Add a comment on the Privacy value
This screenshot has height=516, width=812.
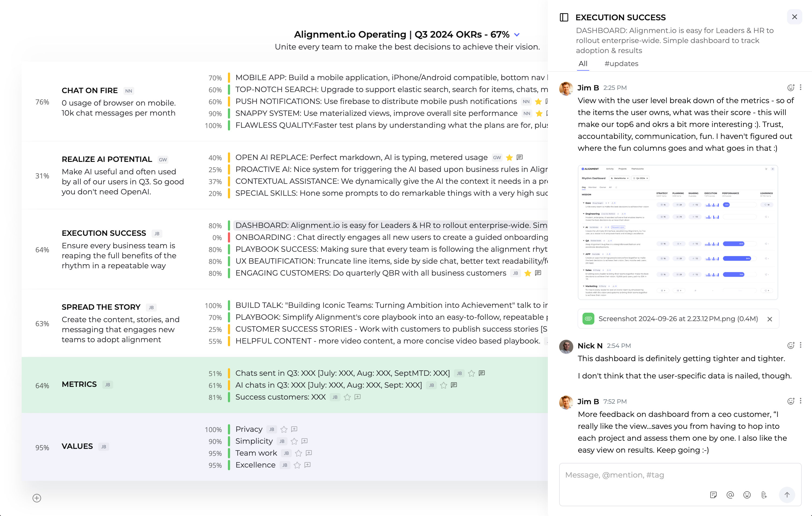pyautogui.click(x=294, y=429)
